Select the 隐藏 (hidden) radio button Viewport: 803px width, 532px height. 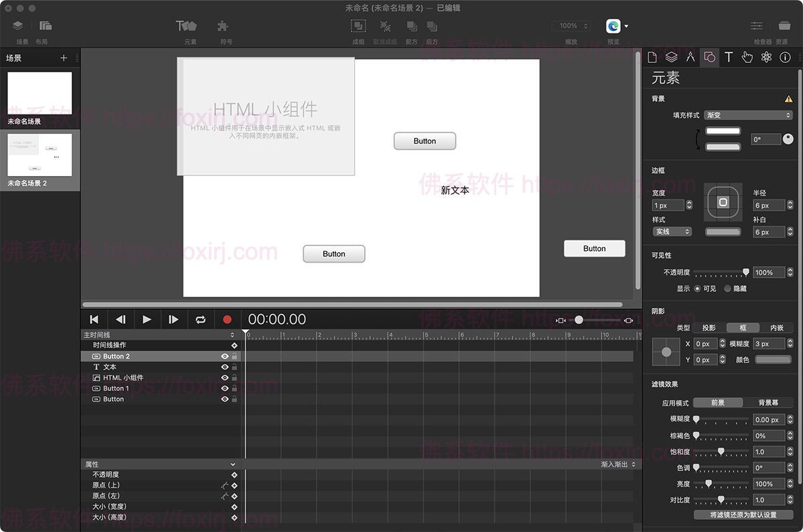727,288
